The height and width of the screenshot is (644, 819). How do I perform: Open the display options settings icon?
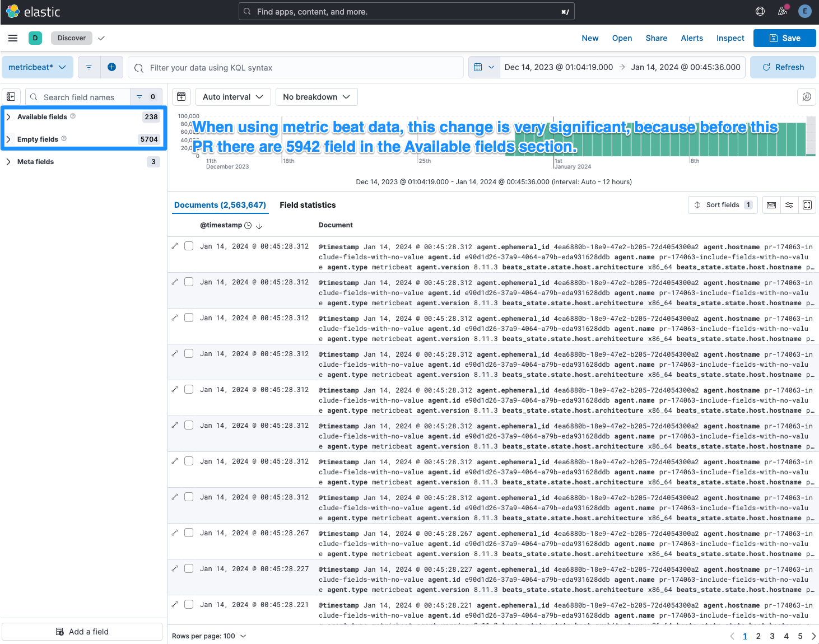789,205
